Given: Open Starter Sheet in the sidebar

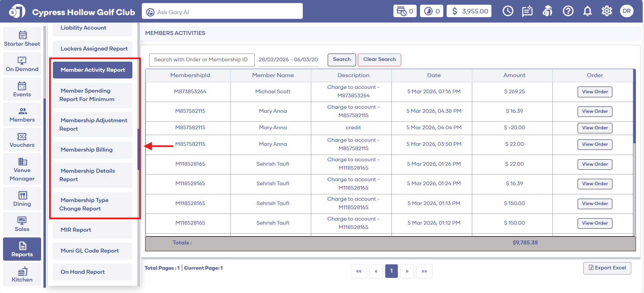Looking at the screenshot, I should [x=22, y=39].
